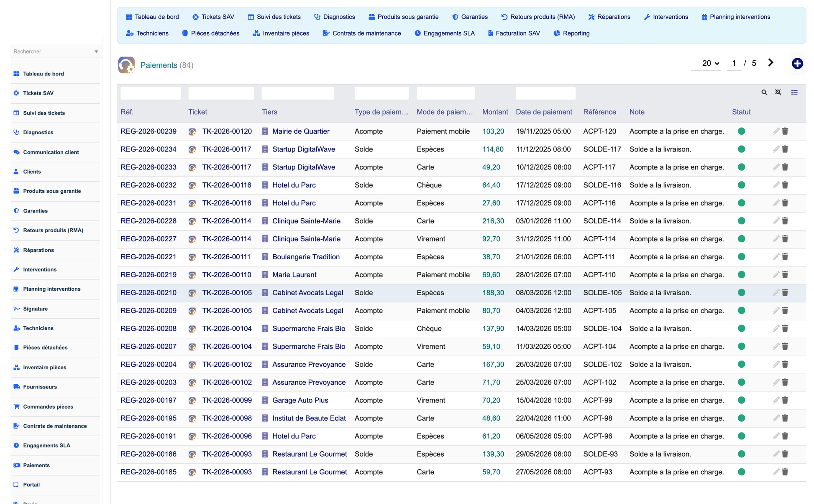The image size is (814, 504).
Task: Click the add new payment plus icon
Action: point(797,64)
